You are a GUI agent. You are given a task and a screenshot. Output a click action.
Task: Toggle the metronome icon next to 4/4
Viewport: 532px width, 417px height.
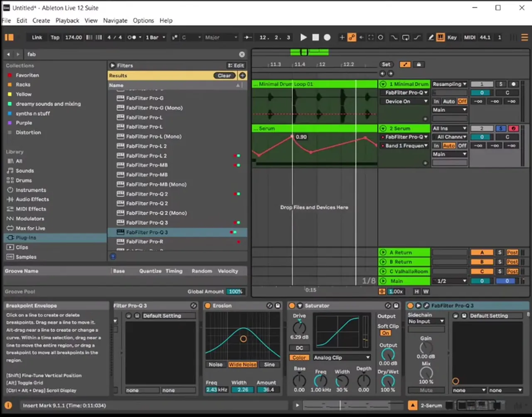[x=131, y=37]
